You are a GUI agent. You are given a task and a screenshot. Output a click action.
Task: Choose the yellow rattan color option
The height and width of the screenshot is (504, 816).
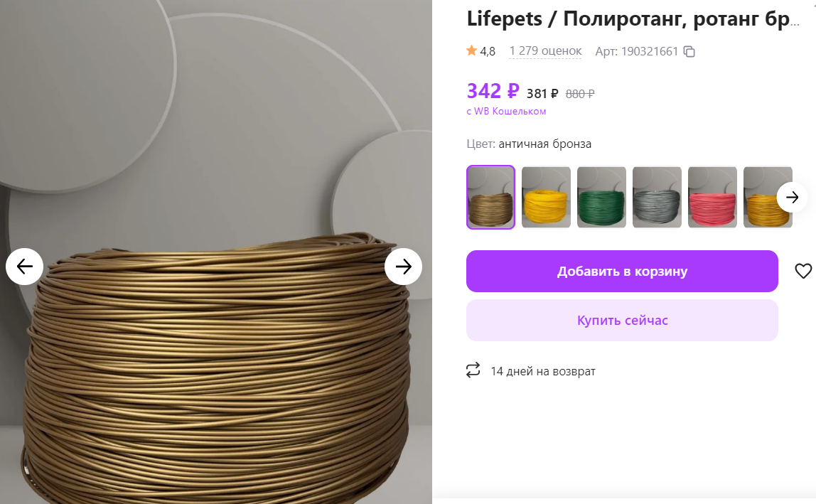point(546,198)
